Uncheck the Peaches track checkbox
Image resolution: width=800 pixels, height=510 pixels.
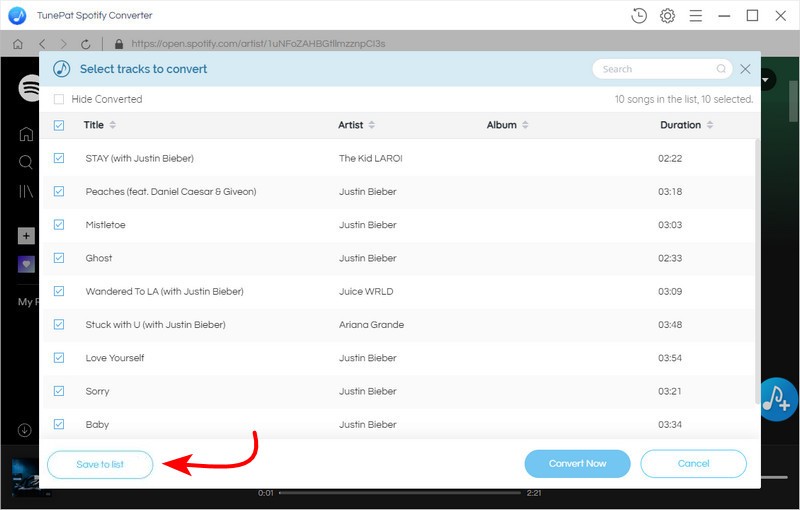click(59, 191)
